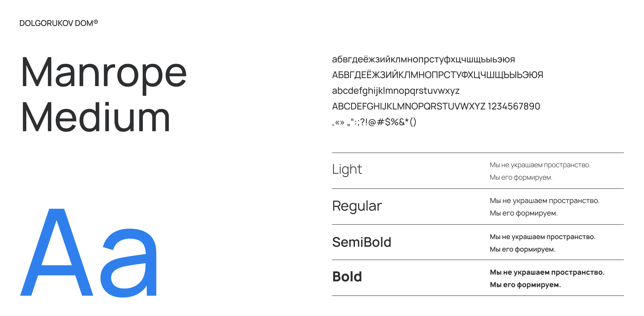The height and width of the screenshot is (316, 644).
Task: Click the uppercase Cyrillic alphabet line
Action: (438, 75)
